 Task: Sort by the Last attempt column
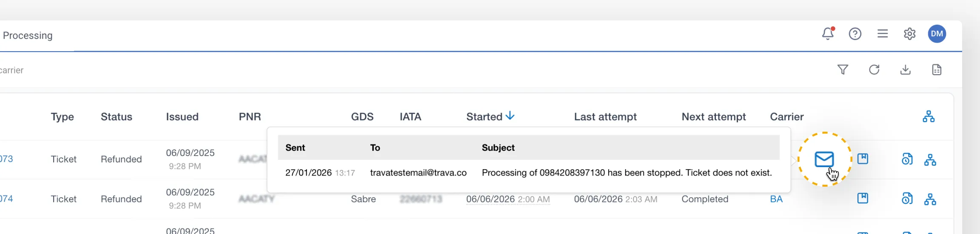(x=605, y=117)
